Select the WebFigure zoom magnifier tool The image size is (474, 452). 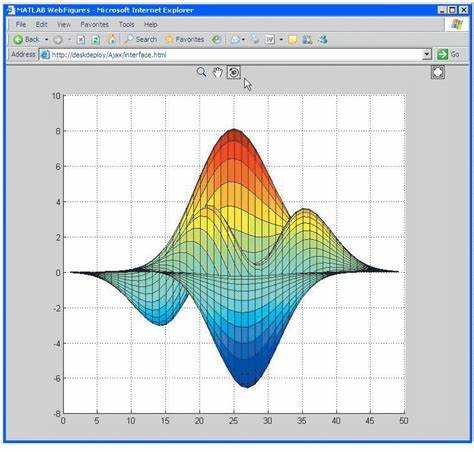(201, 72)
